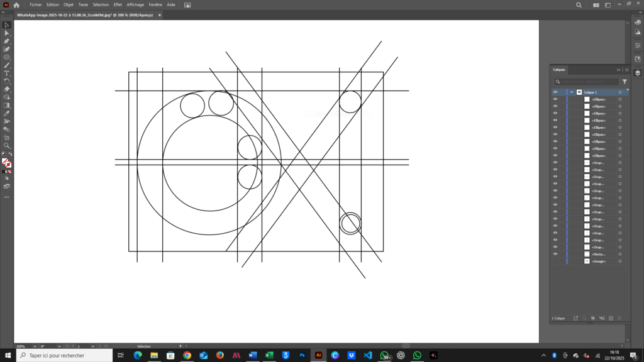644x362 pixels.
Task: Open the search magnifier in top bar
Action: [x=579, y=5]
